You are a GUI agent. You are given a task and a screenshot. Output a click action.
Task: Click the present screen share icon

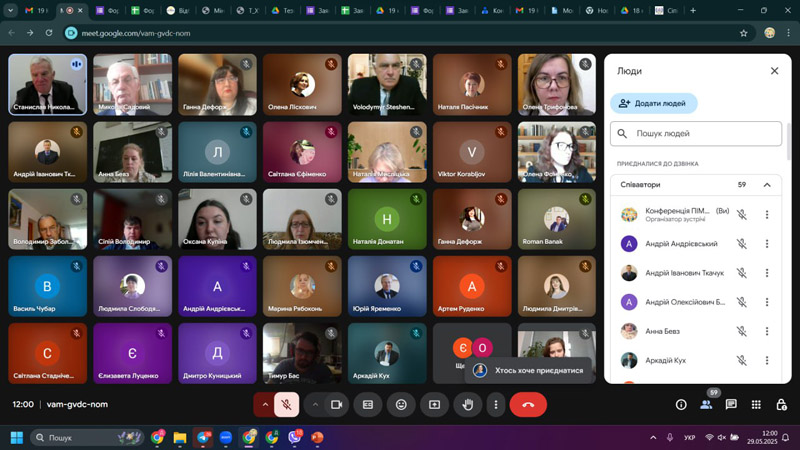(434, 404)
